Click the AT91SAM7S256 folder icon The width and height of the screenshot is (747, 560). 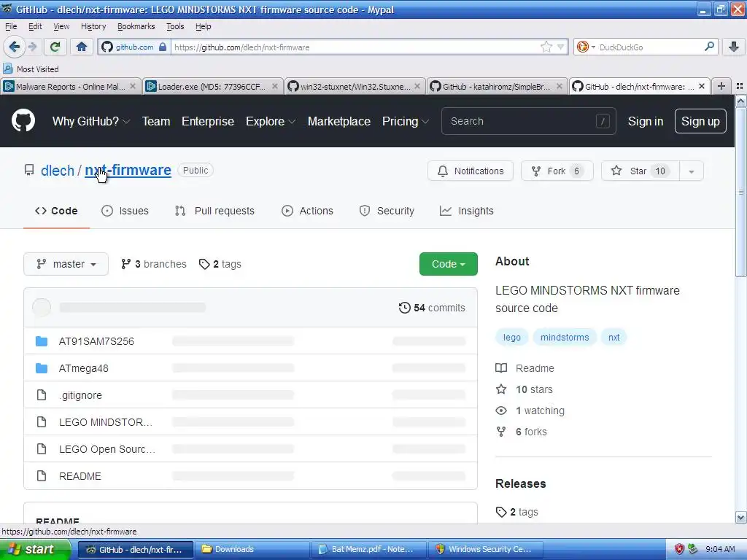[42, 341]
